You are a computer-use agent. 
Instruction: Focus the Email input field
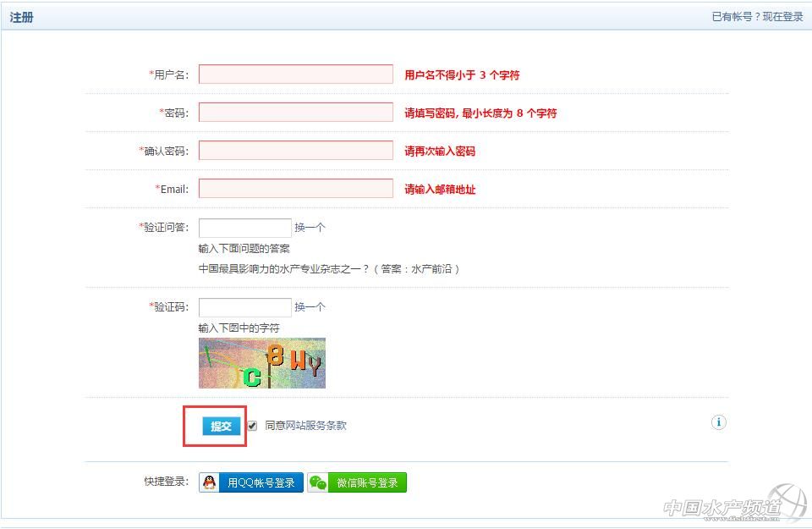tap(296, 189)
